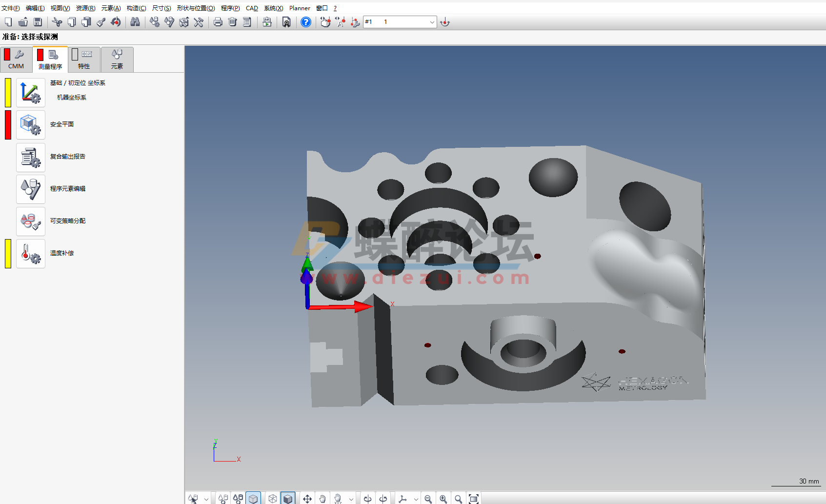Toggle the wireframe cube display mode
This screenshot has width=826, height=504.
(x=272, y=498)
